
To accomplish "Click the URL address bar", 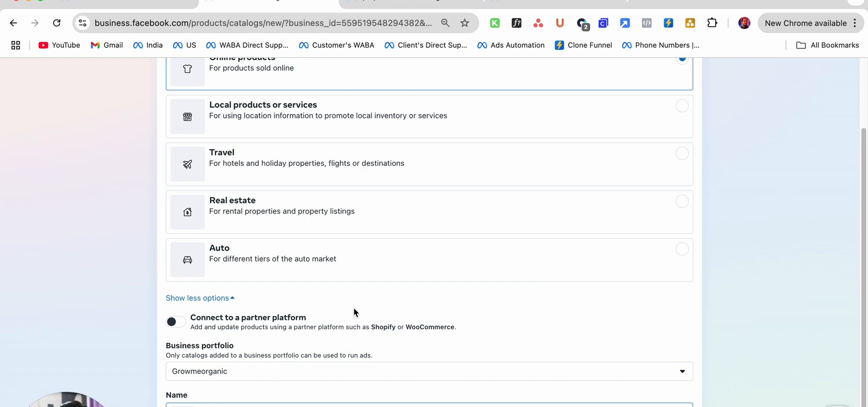I will 263,23.
